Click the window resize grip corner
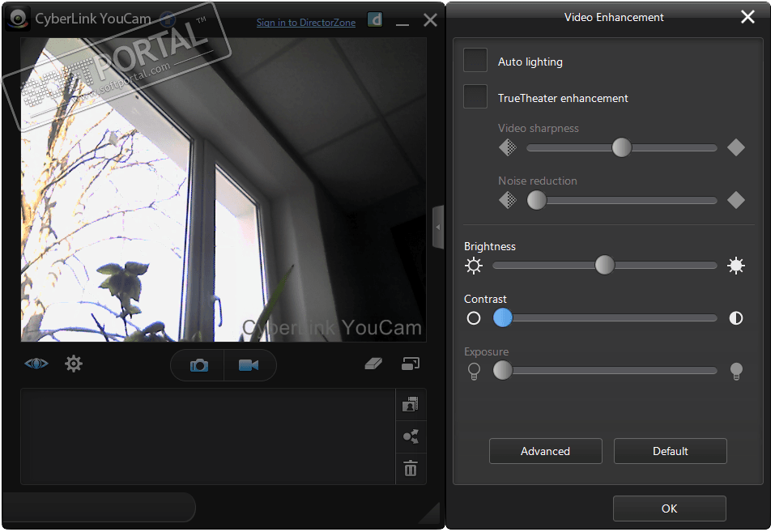This screenshot has width=775, height=532. [430, 513]
